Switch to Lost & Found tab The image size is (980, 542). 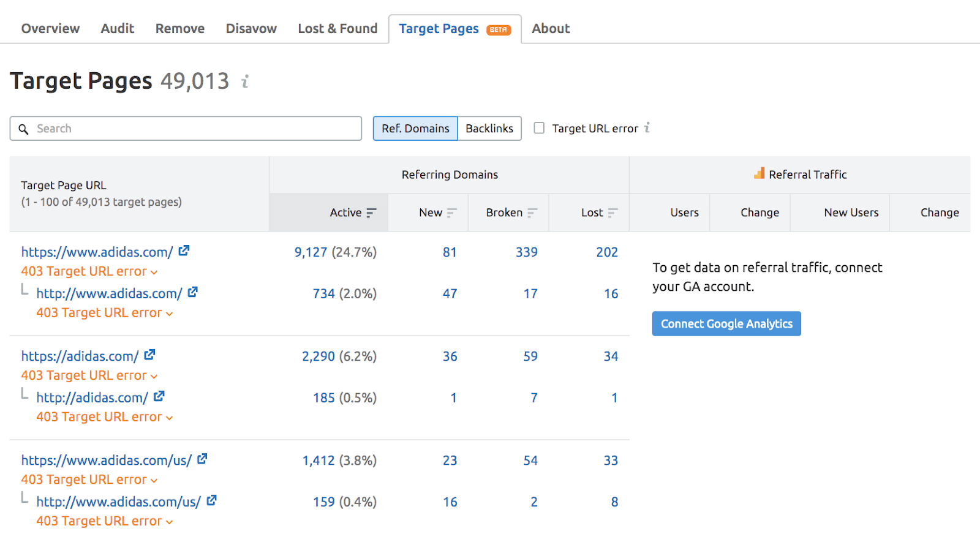337,29
